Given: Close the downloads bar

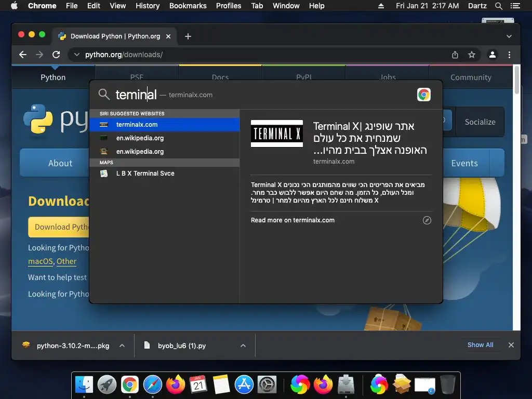Looking at the screenshot, I should (x=511, y=345).
